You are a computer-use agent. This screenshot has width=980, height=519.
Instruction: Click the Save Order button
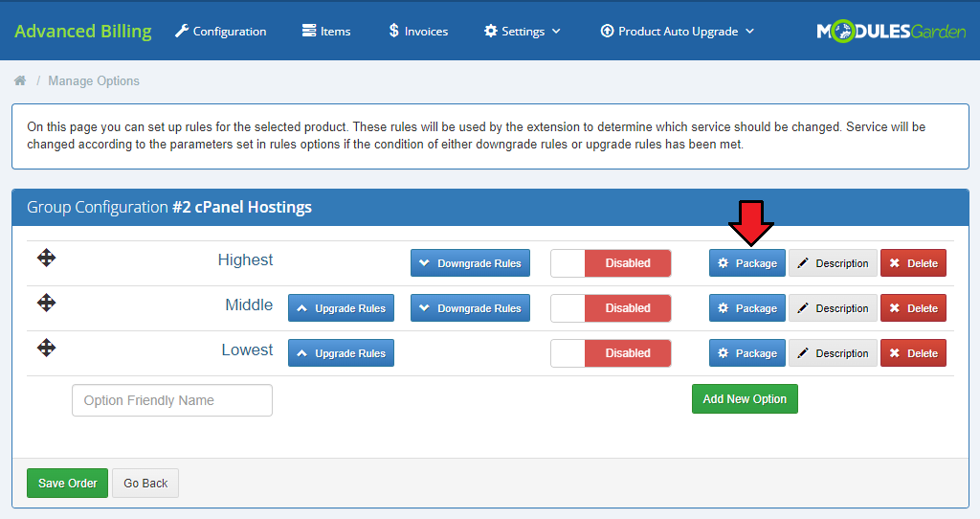click(x=68, y=484)
